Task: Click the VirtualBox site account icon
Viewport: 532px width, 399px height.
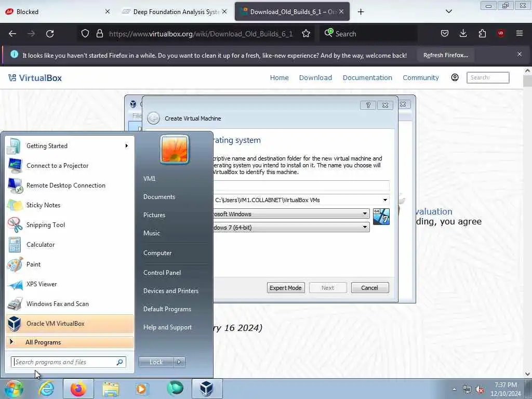Action: point(455,77)
